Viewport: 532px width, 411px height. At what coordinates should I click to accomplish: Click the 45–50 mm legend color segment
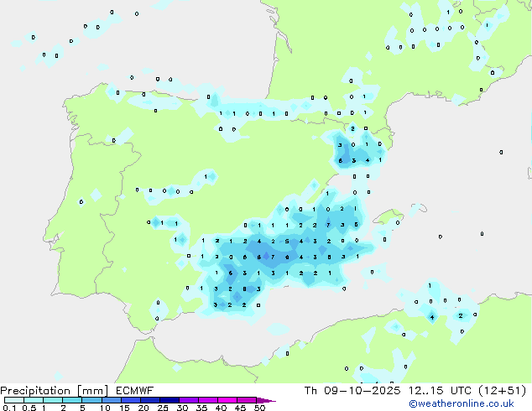coord(247,400)
